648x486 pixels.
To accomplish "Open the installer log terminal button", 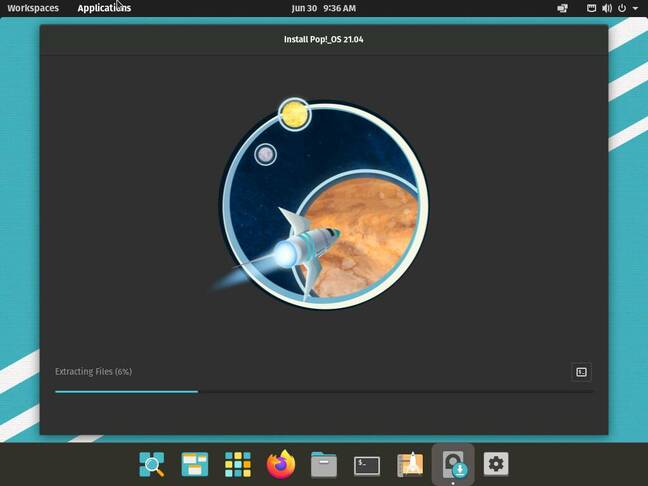I will coord(581,372).
